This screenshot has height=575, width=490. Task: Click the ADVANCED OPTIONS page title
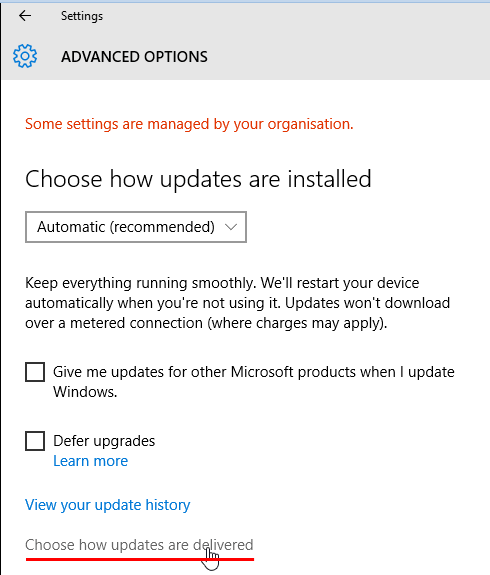pyautogui.click(x=134, y=57)
